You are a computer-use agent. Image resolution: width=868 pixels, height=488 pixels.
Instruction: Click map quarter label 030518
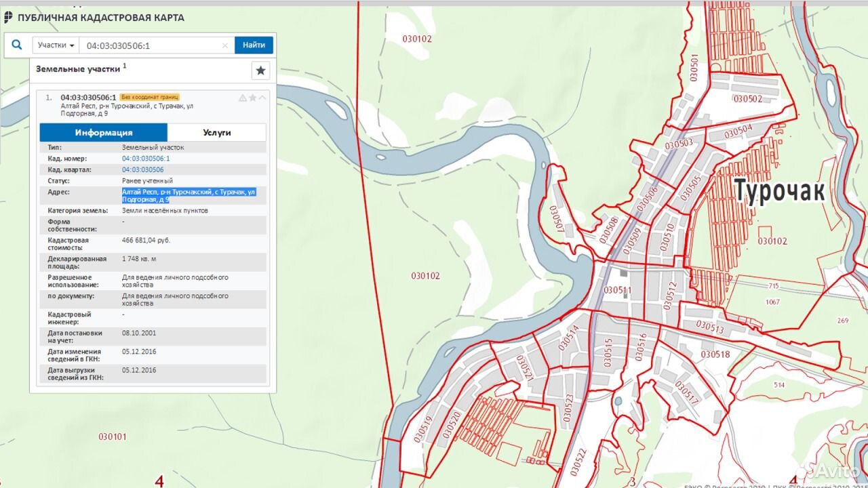[x=715, y=354]
